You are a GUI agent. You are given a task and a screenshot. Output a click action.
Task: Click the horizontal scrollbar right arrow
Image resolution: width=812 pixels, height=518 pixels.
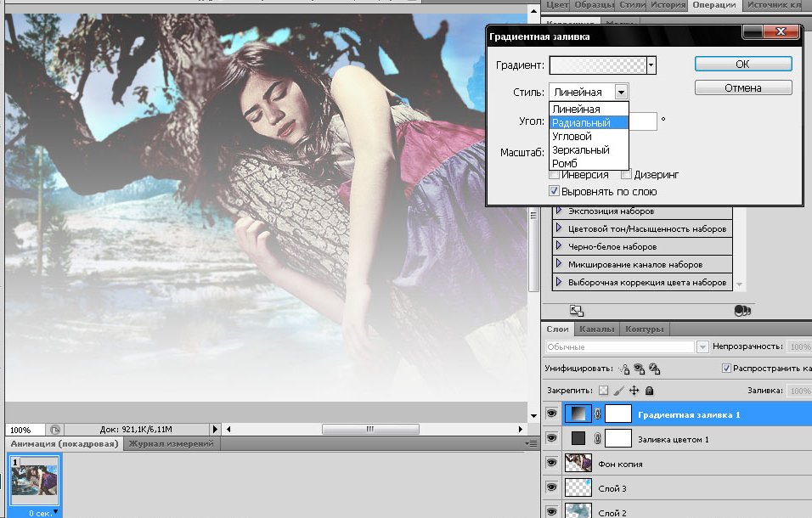click(521, 429)
